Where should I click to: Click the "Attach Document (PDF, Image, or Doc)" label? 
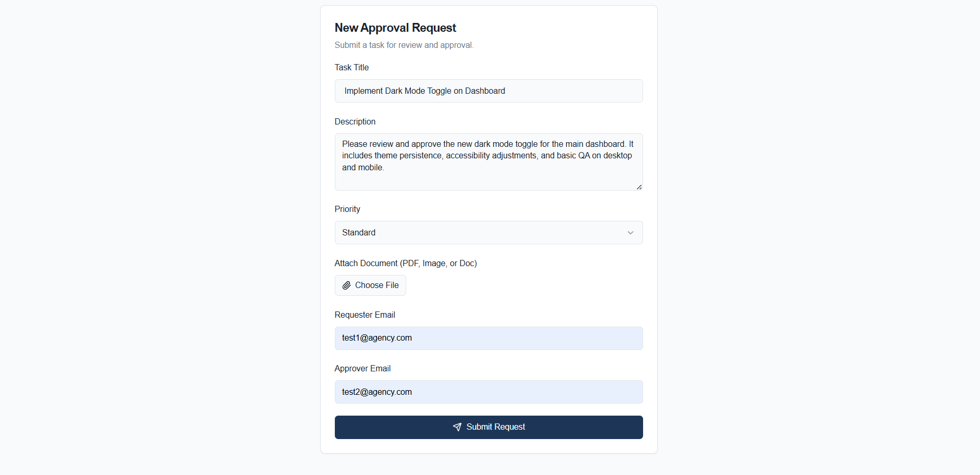coord(406,264)
